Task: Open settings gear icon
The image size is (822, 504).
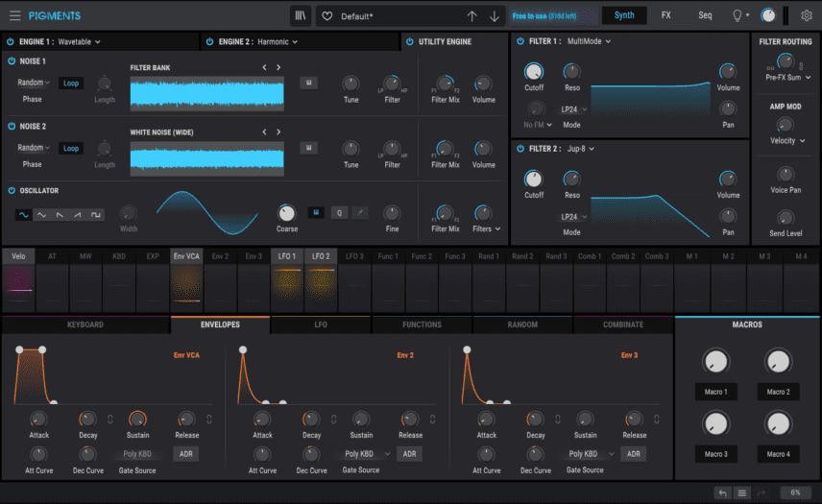Action: [x=807, y=15]
